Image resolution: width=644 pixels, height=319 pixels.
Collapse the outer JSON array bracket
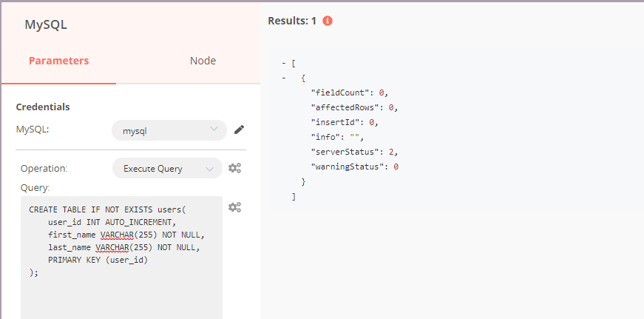click(284, 64)
